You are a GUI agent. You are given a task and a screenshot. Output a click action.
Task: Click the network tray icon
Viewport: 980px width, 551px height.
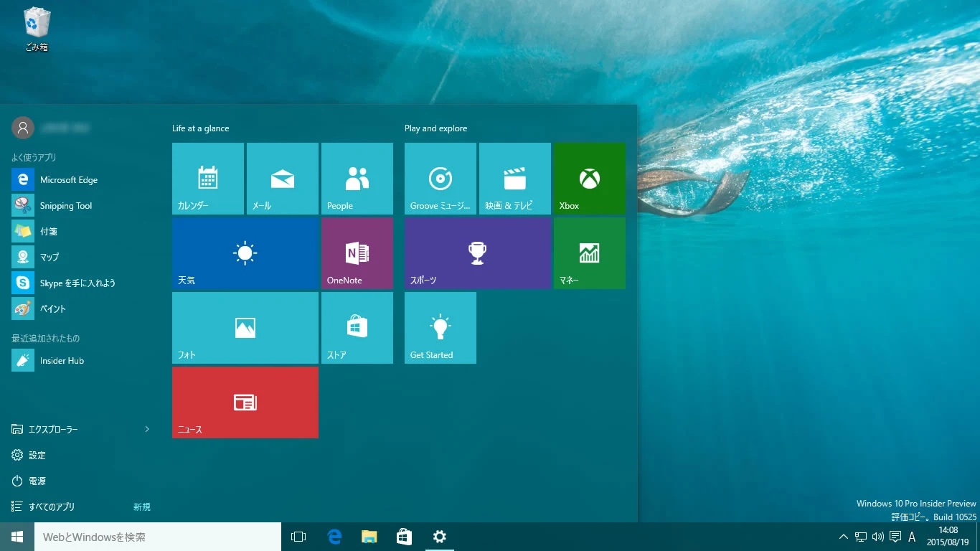[x=861, y=537]
